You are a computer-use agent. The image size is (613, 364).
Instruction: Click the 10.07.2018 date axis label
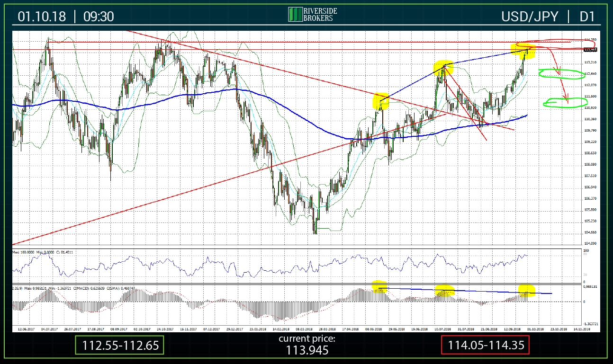coord(443,328)
